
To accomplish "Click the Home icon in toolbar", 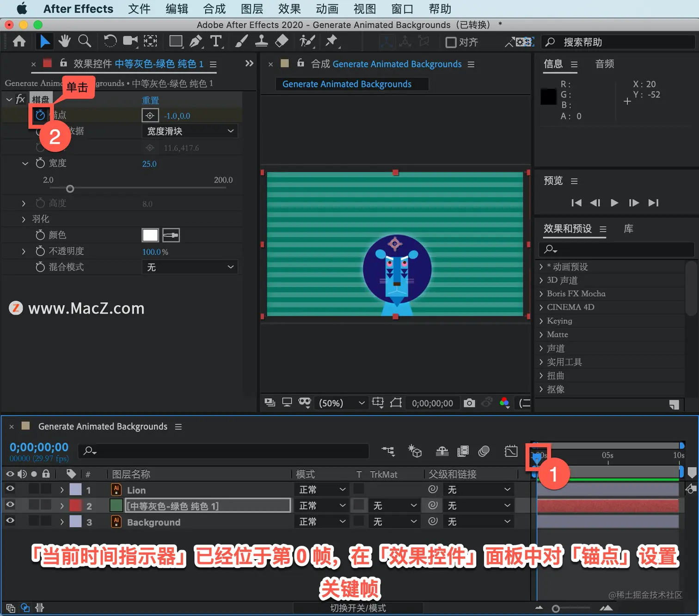I will [19, 42].
